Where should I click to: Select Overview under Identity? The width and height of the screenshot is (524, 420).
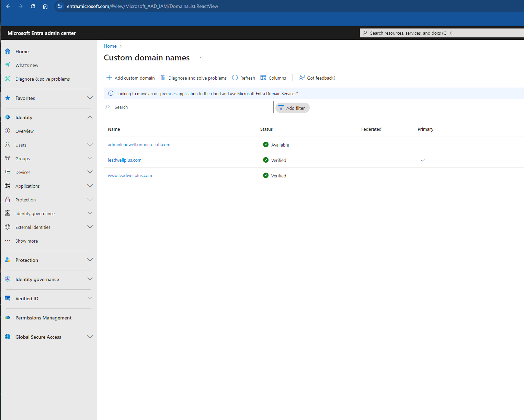tap(24, 131)
